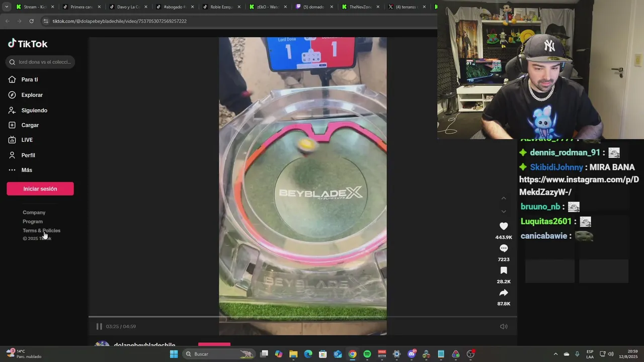Viewport: 644px width, 362px height.
Task: Open the browser tab search dropdown
Action: point(7,7)
